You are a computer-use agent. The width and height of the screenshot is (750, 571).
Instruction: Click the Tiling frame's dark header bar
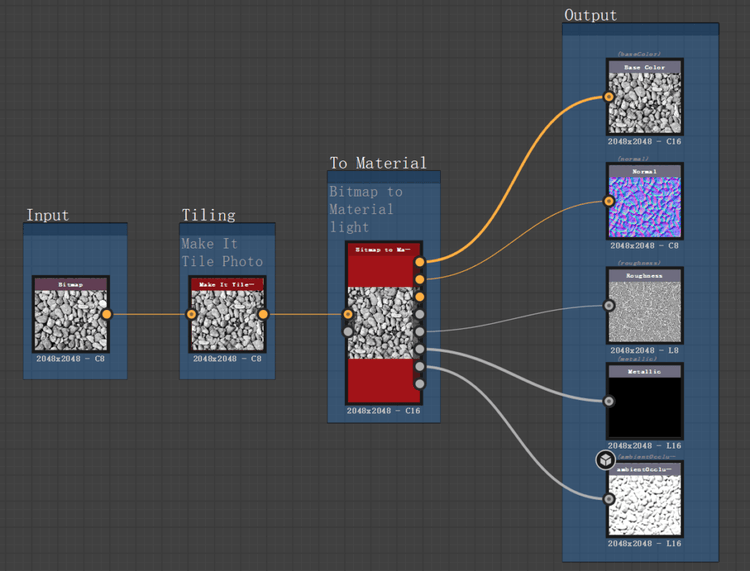(x=227, y=229)
